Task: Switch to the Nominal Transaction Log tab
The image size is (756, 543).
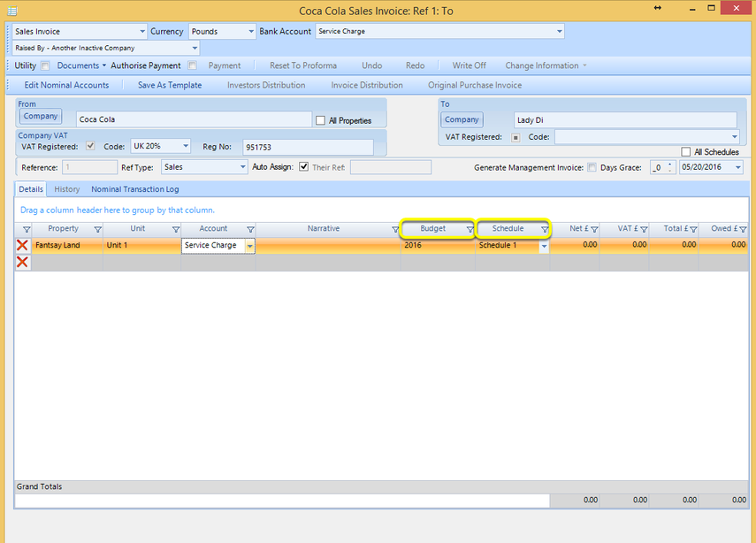Action: pos(135,189)
